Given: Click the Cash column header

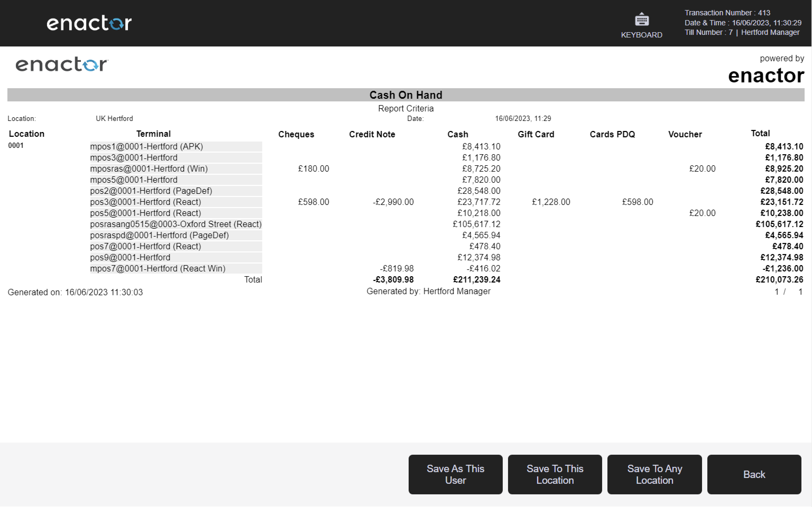Looking at the screenshot, I should (x=458, y=134).
